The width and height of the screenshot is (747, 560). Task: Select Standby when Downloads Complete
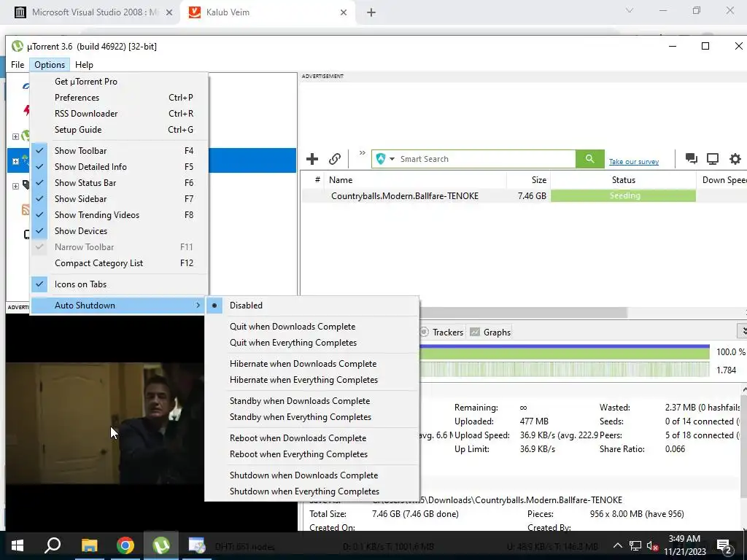click(x=312, y=401)
